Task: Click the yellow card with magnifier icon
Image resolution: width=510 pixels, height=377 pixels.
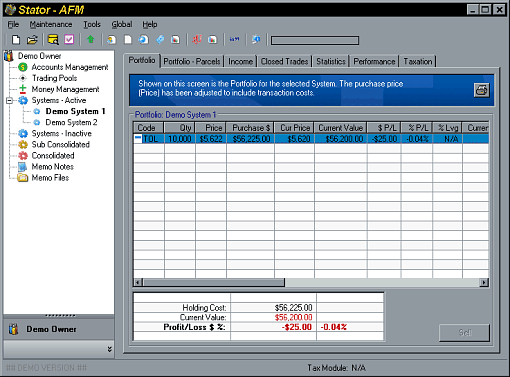Action: (x=53, y=40)
